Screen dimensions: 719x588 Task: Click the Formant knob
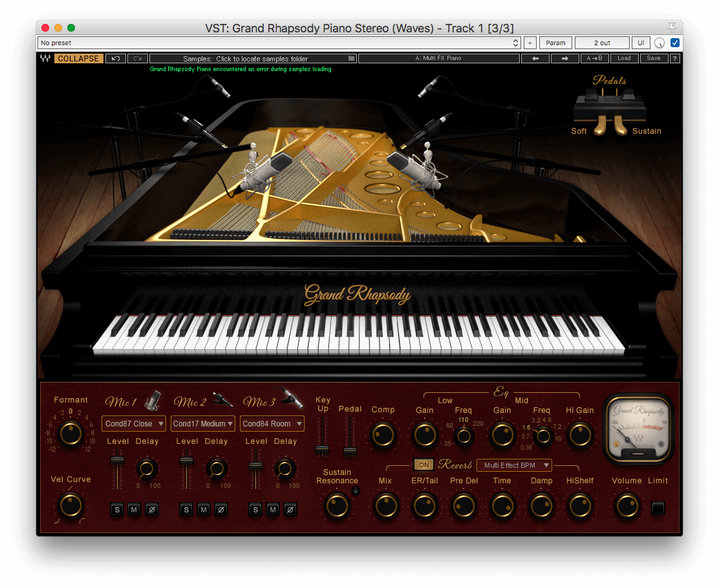click(x=70, y=434)
